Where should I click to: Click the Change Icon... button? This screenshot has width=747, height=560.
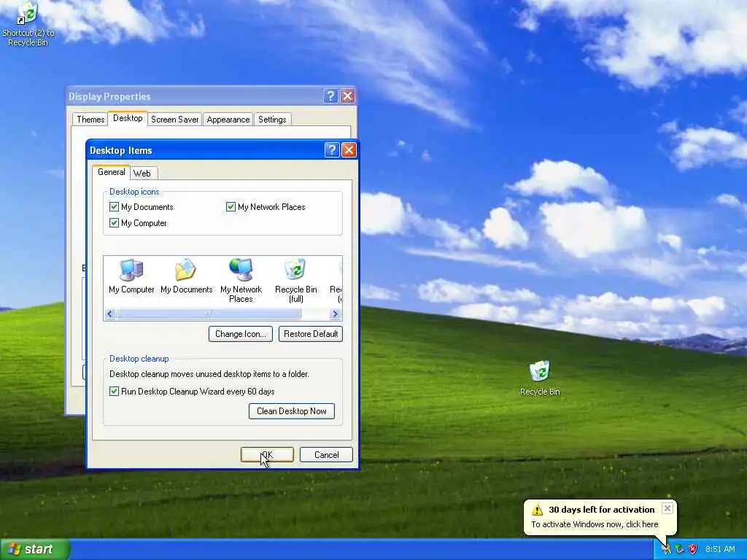click(x=241, y=334)
